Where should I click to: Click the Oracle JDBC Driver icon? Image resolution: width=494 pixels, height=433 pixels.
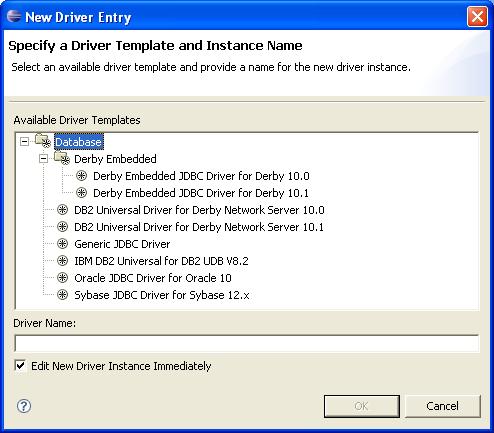(x=62, y=278)
